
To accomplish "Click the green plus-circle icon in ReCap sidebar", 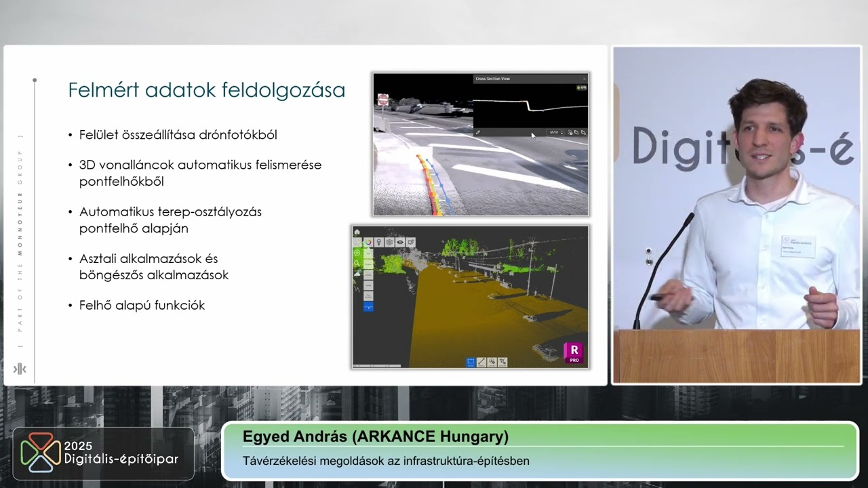I will pos(357,253).
